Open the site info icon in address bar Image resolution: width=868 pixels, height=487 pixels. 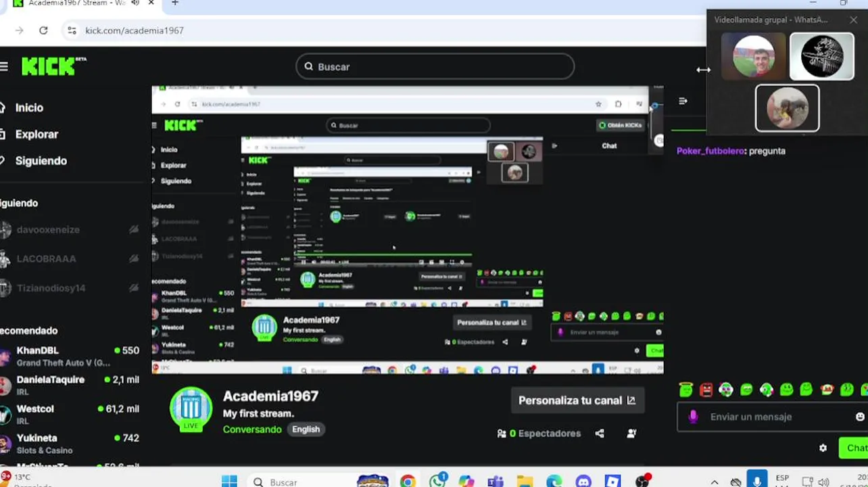coord(72,30)
